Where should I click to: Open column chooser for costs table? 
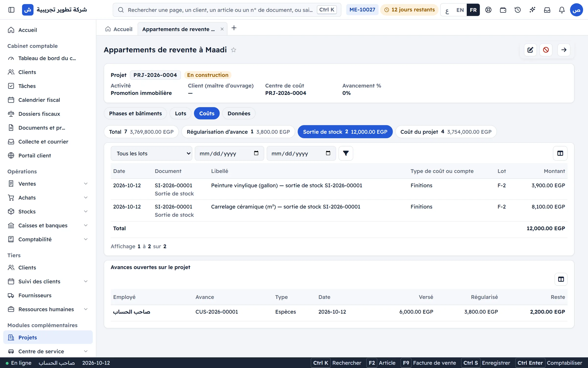pyautogui.click(x=560, y=153)
